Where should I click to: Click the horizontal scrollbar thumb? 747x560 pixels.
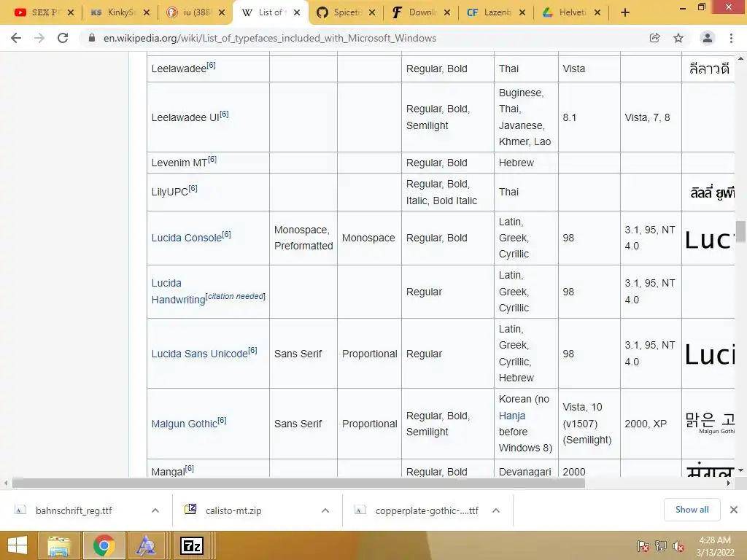[x=298, y=483]
